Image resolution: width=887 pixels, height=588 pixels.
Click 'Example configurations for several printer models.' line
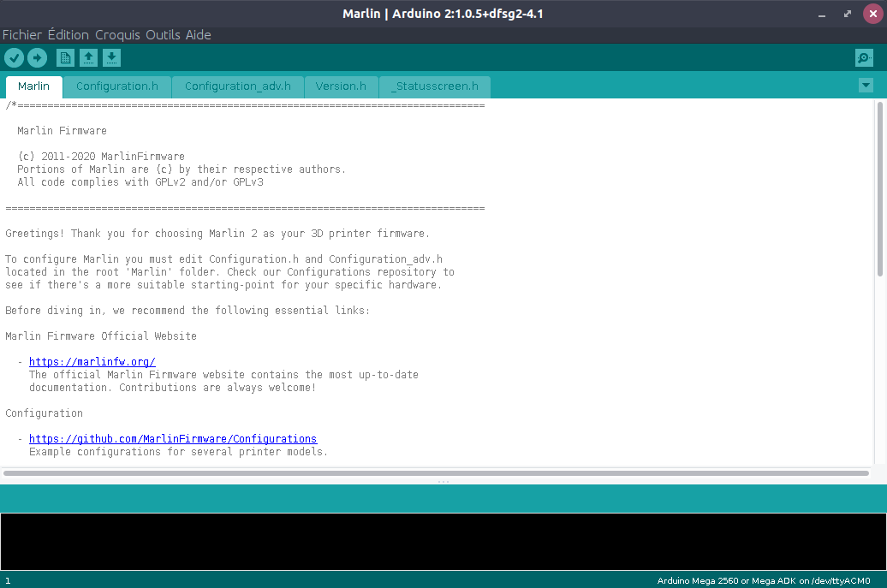pos(178,452)
